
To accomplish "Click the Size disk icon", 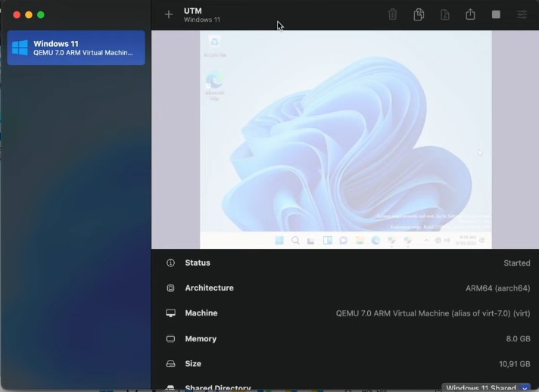I will (170, 363).
